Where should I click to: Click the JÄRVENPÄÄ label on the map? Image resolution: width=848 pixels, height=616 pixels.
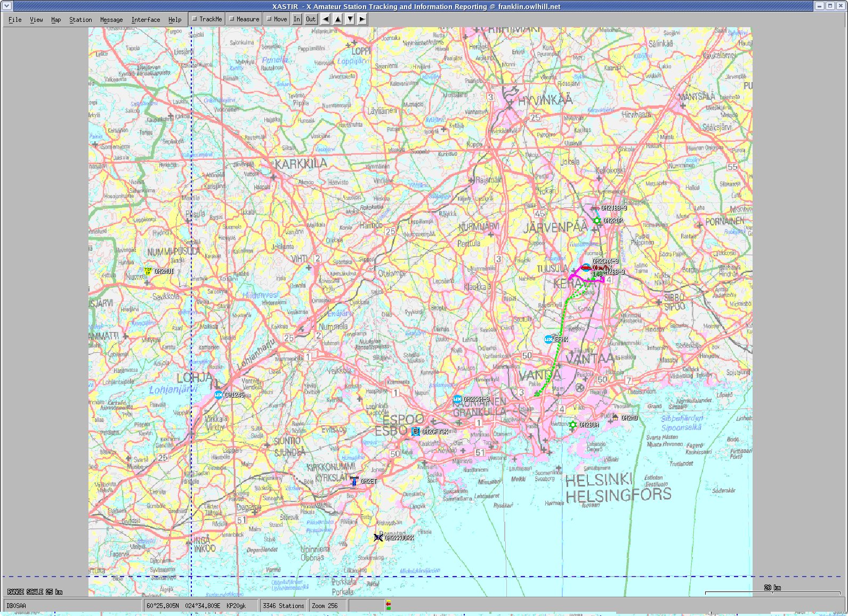[555, 228]
